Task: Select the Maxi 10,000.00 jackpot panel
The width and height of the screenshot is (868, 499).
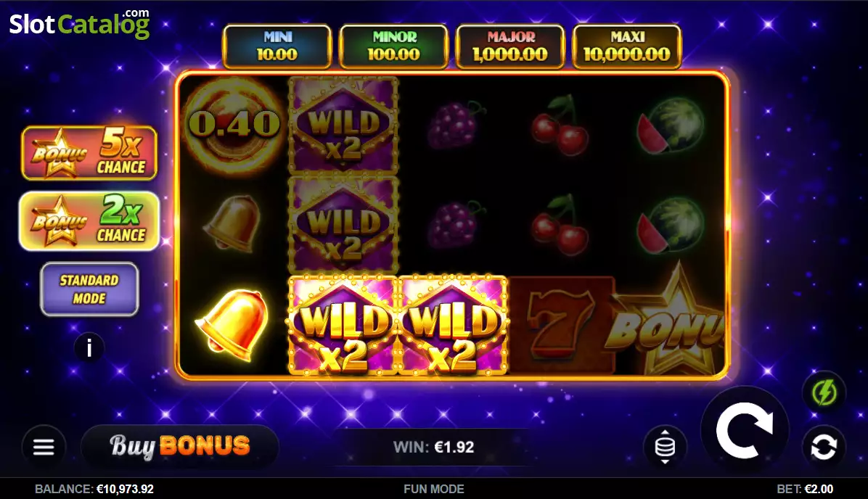Action: pos(626,46)
